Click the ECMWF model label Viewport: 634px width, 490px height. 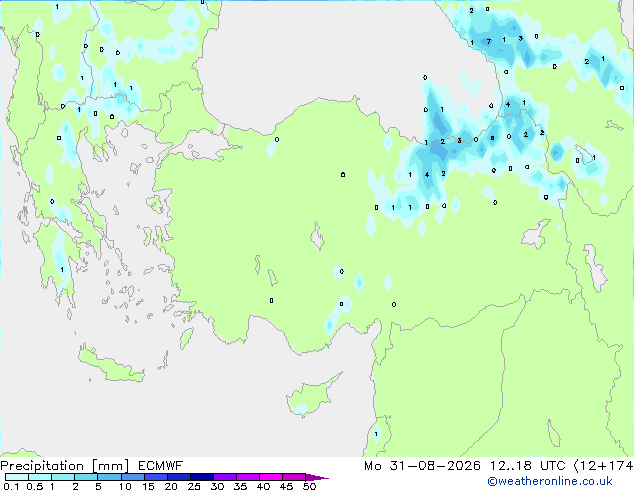point(161,466)
